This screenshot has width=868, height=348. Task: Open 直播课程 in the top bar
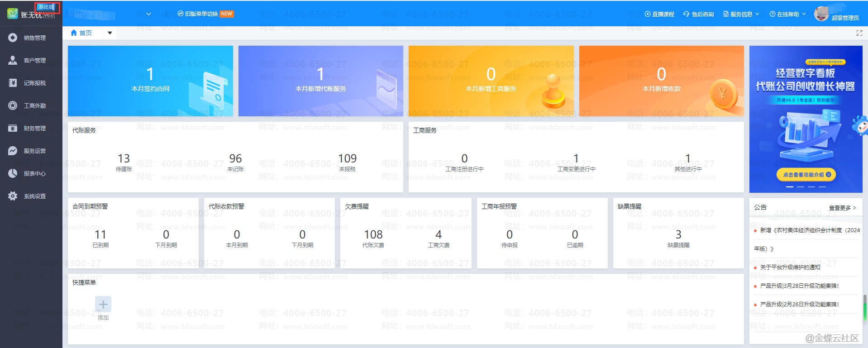coord(659,14)
